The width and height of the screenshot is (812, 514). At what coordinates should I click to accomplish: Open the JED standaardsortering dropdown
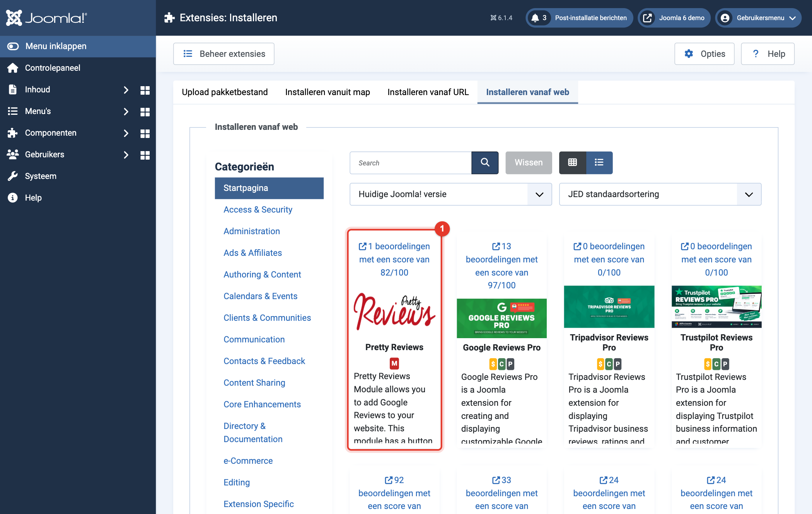[x=660, y=194]
